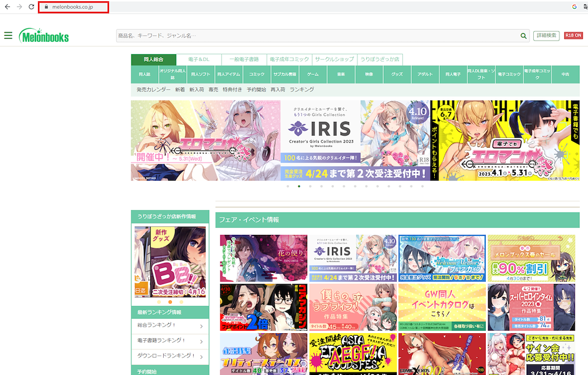Switch to the 電子&DL tab

199,60
